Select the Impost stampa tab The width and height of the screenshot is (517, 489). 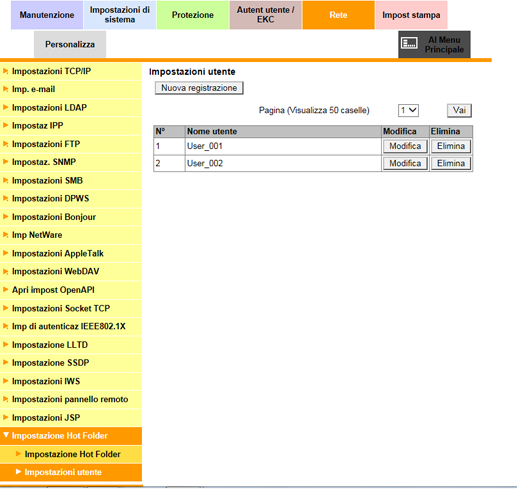pos(411,15)
